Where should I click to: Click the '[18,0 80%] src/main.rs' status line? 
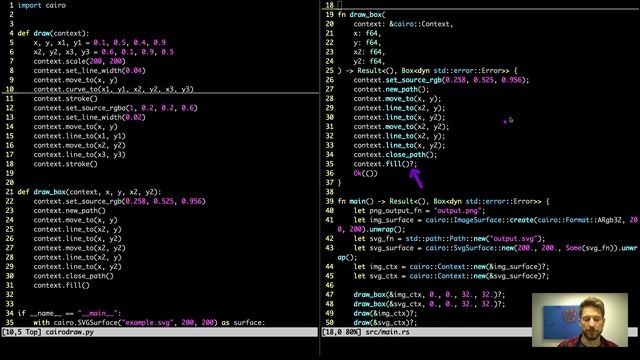tap(427, 332)
